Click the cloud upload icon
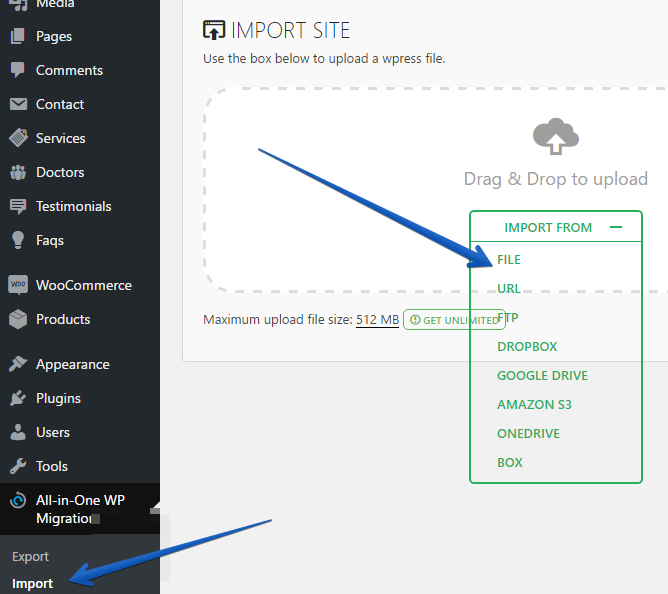This screenshot has height=594, width=668. click(x=556, y=138)
